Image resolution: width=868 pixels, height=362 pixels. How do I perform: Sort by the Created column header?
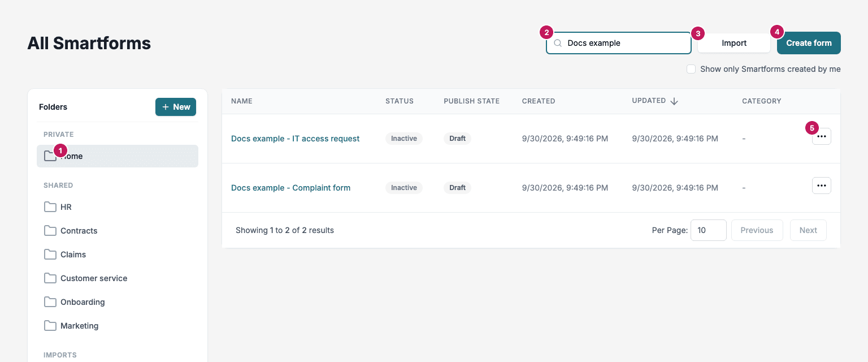click(x=539, y=101)
